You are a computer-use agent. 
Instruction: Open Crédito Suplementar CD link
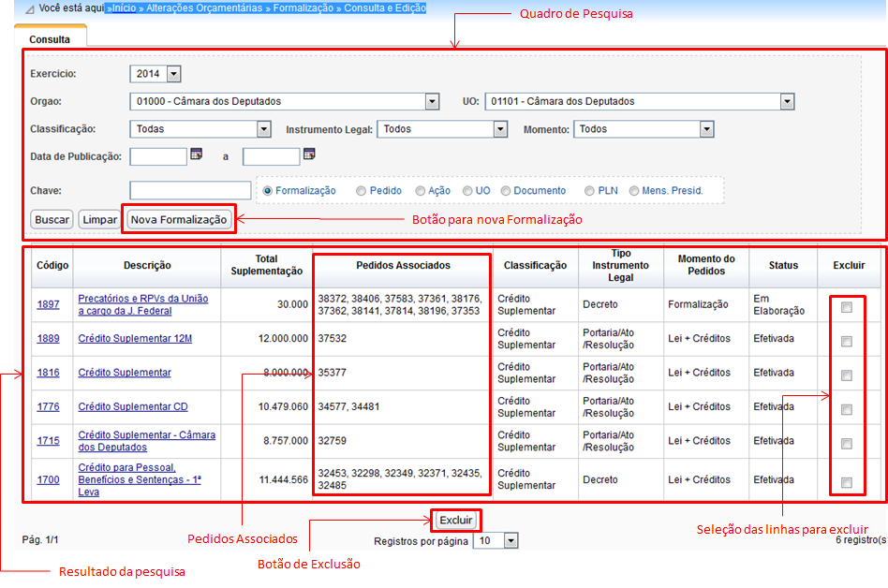click(x=133, y=406)
